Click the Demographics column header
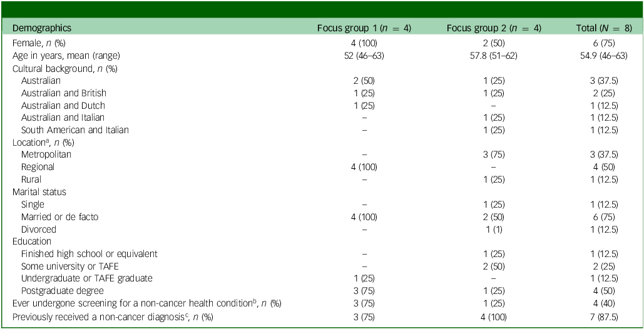 pyautogui.click(x=43, y=28)
